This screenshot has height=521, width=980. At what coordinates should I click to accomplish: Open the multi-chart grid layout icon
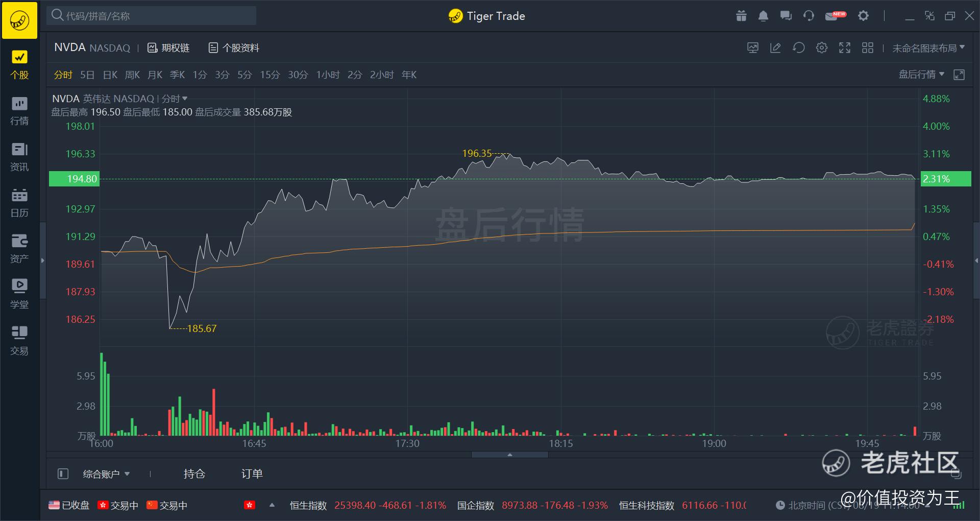(x=868, y=48)
